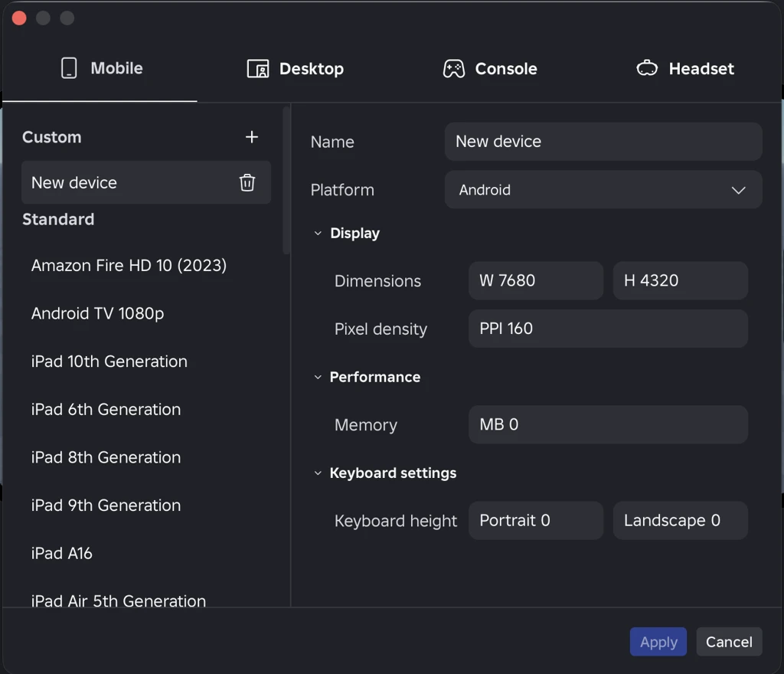Viewport: 784px width, 674px height.
Task: Edit the PPI pixel density field
Action: (608, 329)
